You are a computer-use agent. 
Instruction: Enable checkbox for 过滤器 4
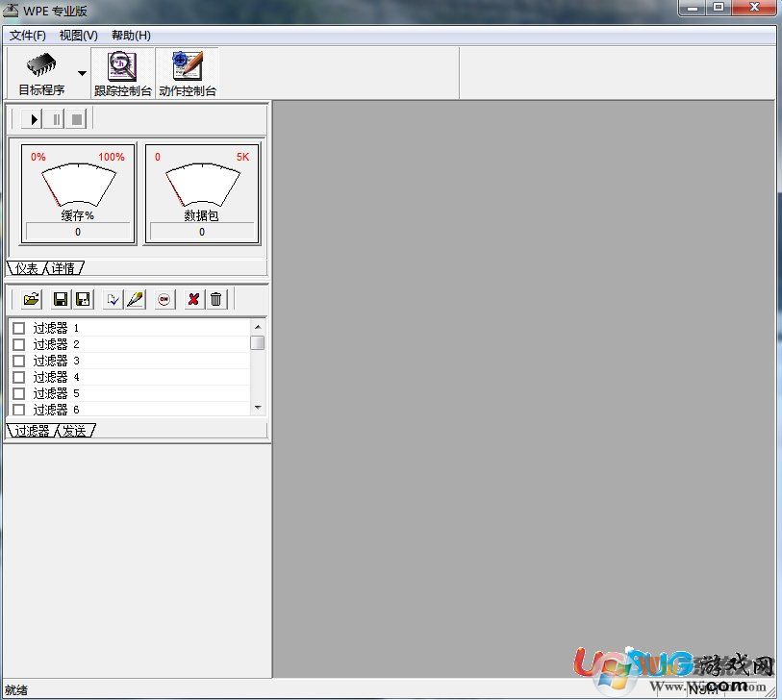point(19,377)
